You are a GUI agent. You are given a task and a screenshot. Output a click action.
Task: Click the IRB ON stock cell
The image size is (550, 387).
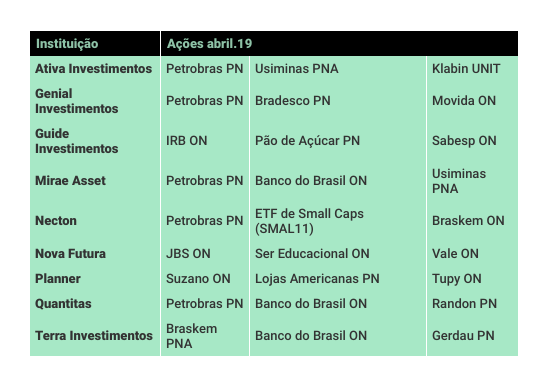point(205,141)
